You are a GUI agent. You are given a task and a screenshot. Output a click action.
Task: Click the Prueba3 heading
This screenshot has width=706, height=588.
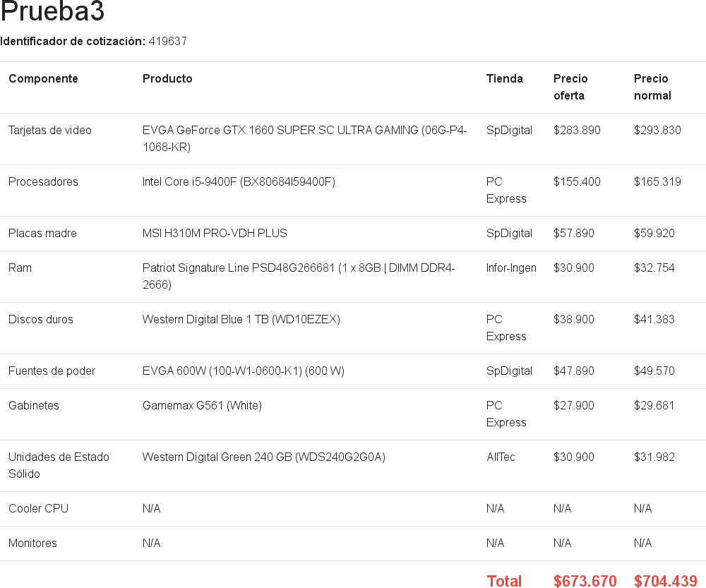(52, 11)
